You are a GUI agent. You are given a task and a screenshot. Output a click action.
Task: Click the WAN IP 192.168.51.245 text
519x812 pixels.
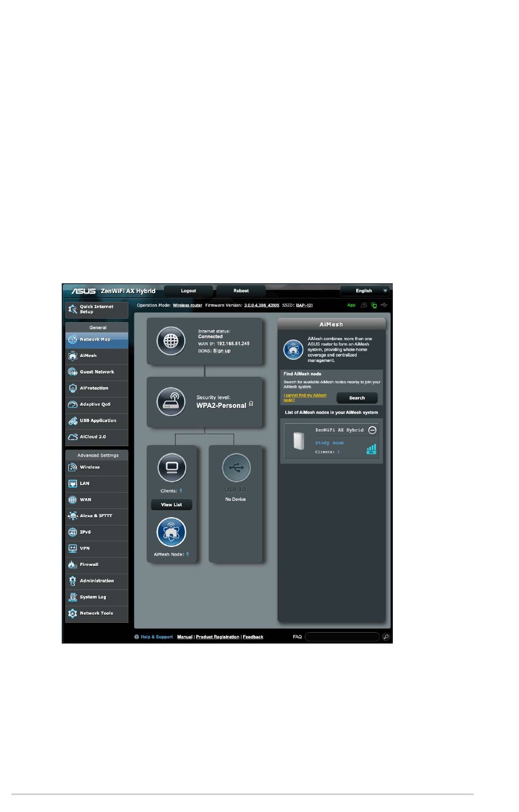tap(233, 344)
